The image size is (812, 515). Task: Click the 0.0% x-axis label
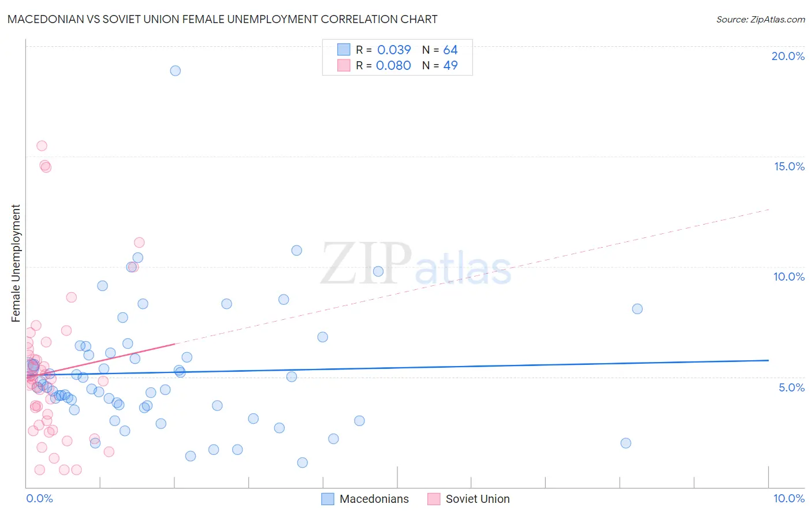(x=39, y=498)
